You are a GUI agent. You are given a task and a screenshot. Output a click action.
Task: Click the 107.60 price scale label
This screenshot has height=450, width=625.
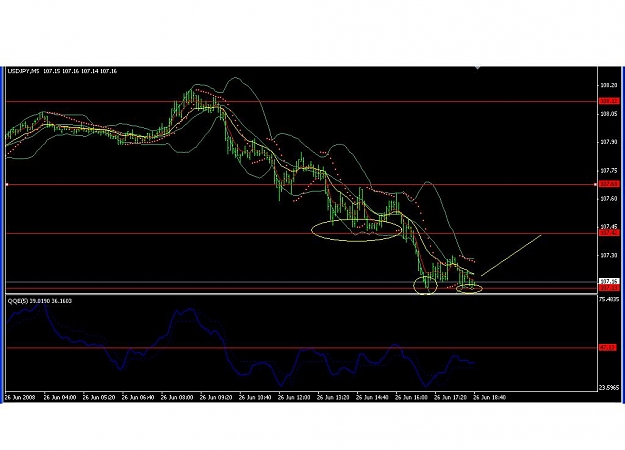[x=609, y=198]
